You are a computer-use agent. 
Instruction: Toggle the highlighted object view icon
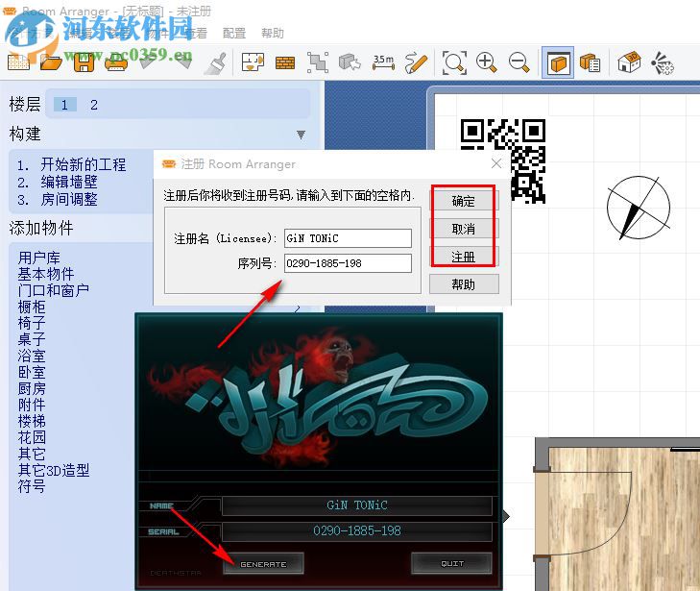tap(558, 62)
